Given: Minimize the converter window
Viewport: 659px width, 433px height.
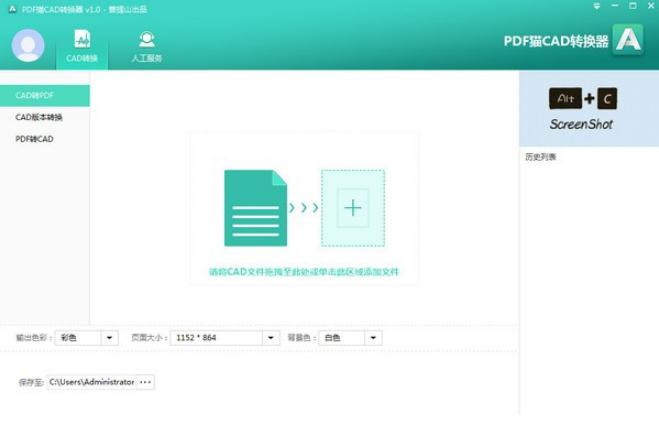Looking at the screenshot, I should pos(615,6).
